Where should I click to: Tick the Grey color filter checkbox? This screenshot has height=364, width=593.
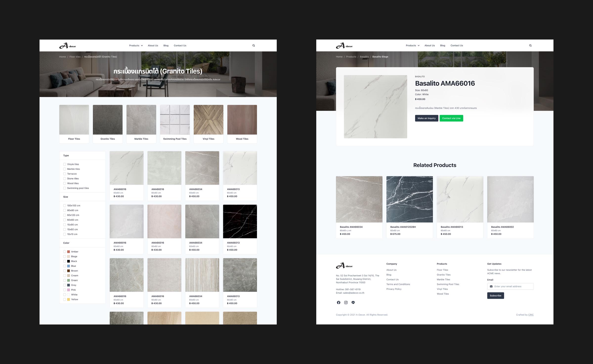(64, 285)
